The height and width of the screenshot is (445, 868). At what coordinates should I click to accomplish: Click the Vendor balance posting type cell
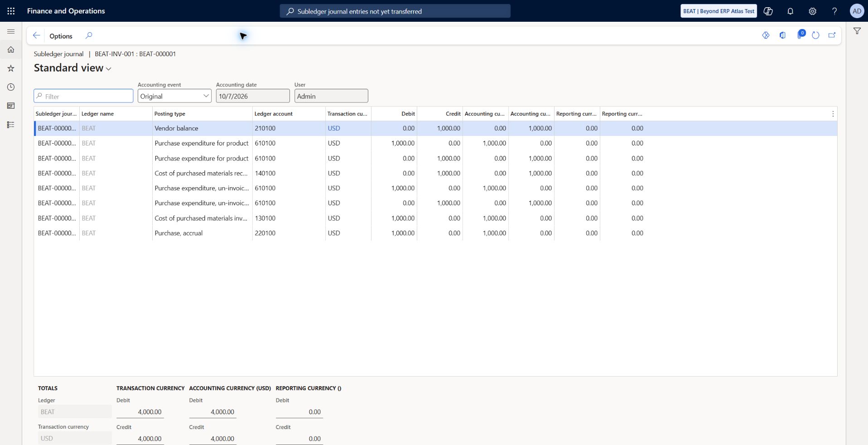coord(202,128)
